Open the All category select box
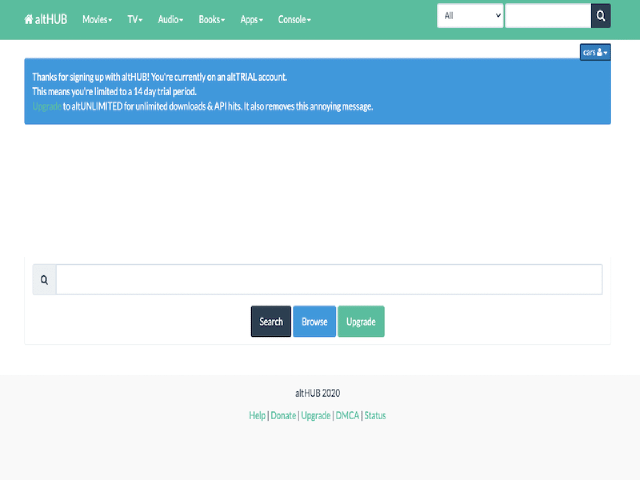Image resolution: width=640 pixels, height=480 pixels. tap(470, 16)
